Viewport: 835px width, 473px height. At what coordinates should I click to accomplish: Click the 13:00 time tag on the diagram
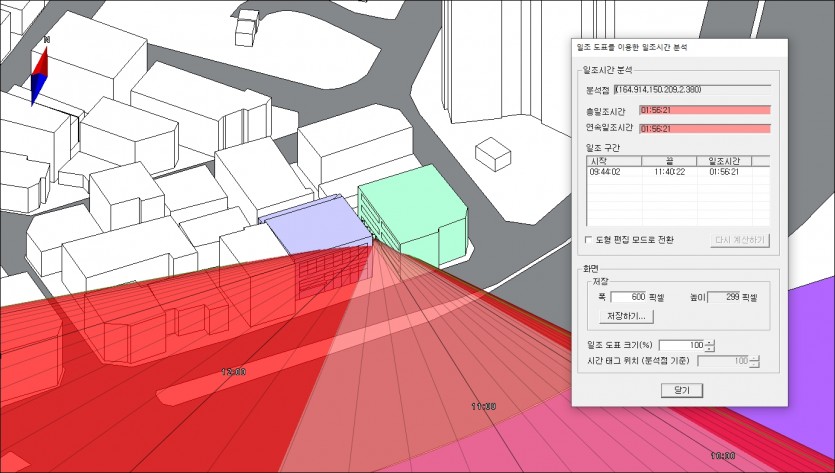tap(232, 371)
